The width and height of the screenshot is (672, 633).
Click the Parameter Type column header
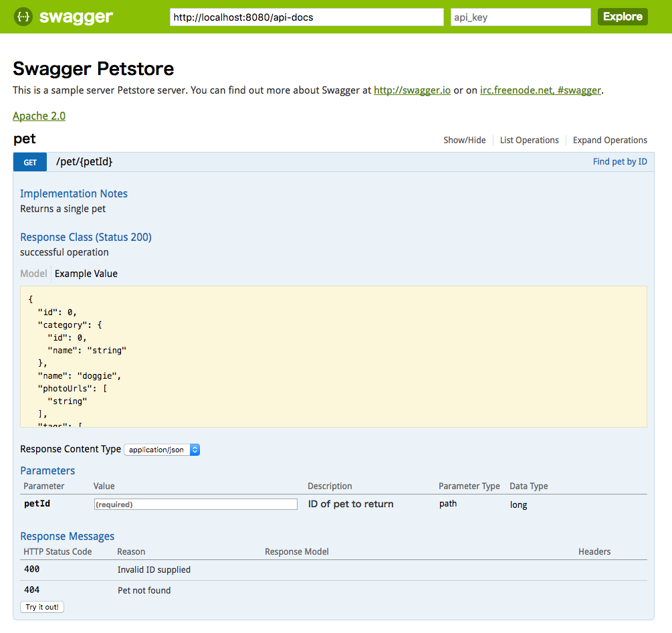pyautogui.click(x=469, y=486)
